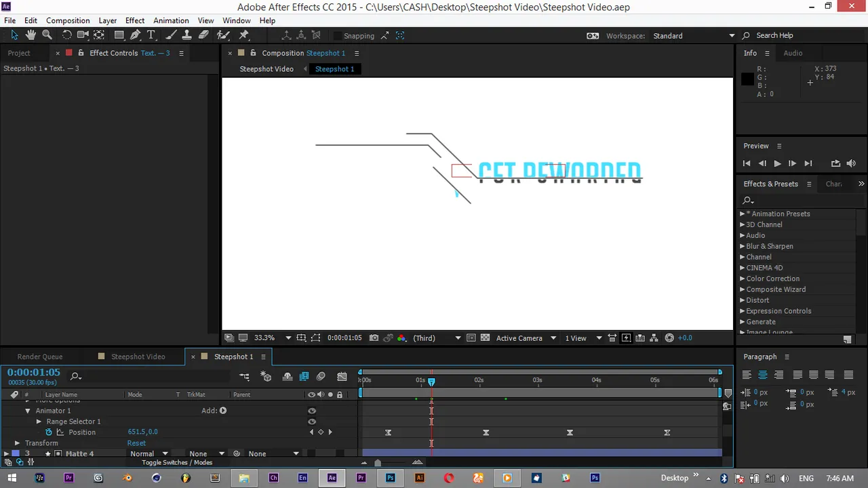
Task: Select the Selection arrow tool
Action: point(14,35)
